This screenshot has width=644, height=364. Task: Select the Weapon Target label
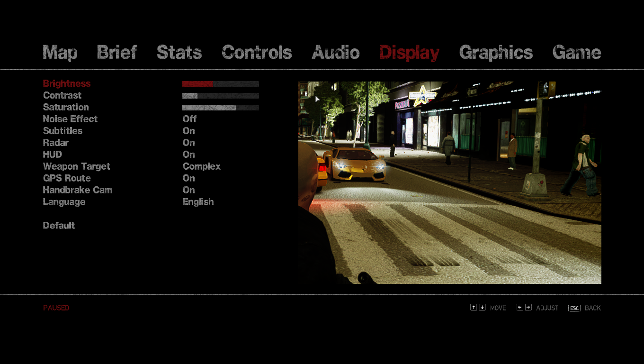pyautogui.click(x=76, y=167)
